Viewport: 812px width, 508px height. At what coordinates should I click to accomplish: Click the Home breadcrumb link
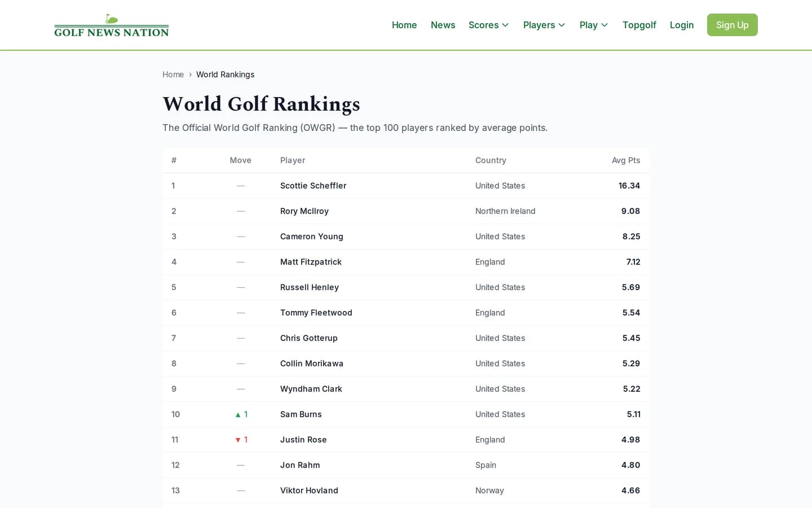pos(173,75)
